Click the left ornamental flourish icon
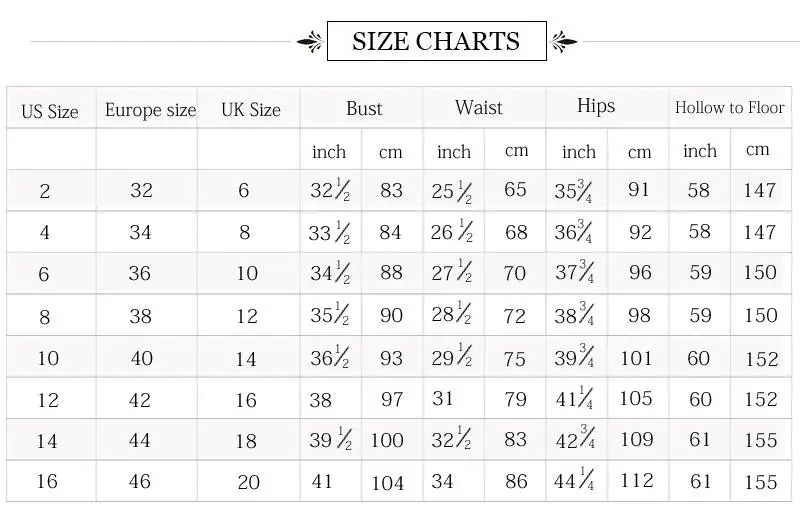The width and height of the screenshot is (800, 516). click(x=311, y=41)
